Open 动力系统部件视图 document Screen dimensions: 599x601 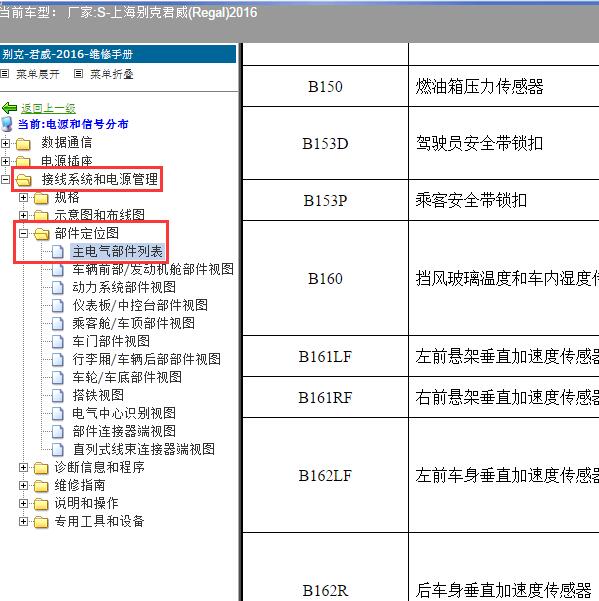124,287
